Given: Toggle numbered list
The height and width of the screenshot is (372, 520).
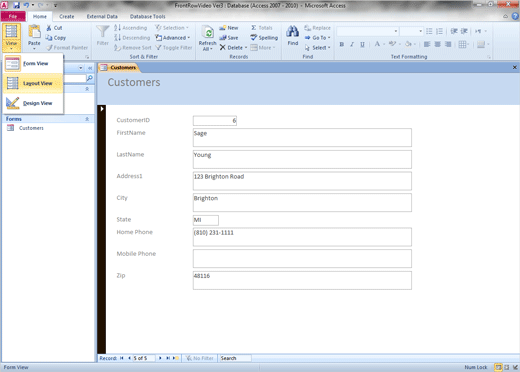Looking at the screenshot, I should 439,31.
